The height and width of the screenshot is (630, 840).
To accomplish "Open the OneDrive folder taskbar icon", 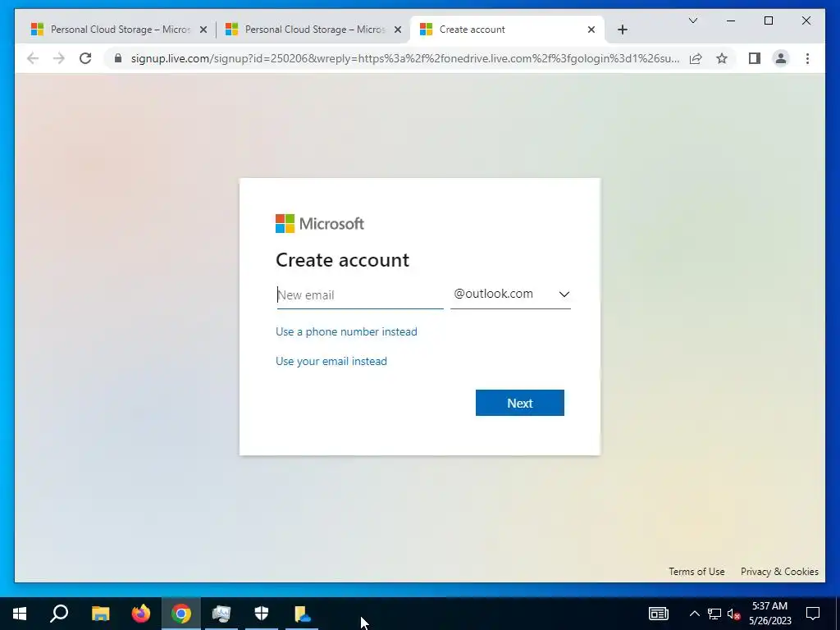I will (302, 614).
